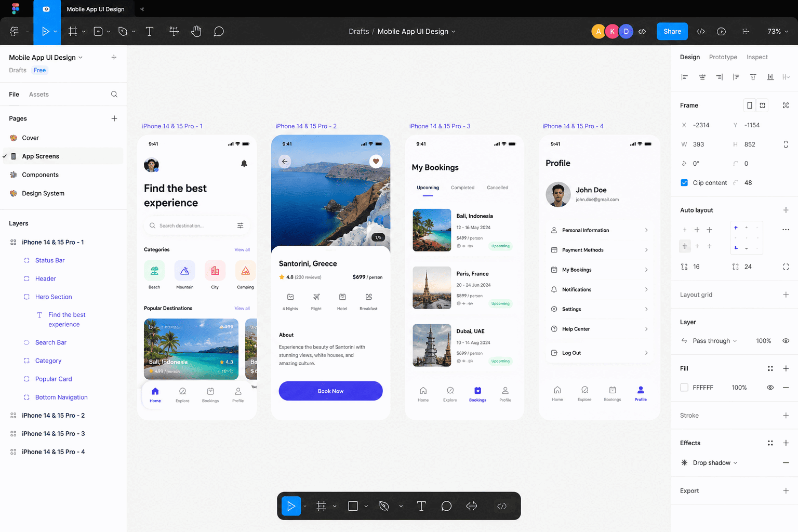This screenshot has width=798, height=532.
Task: Add a layout grid with plus icon
Action: pos(786,295)
